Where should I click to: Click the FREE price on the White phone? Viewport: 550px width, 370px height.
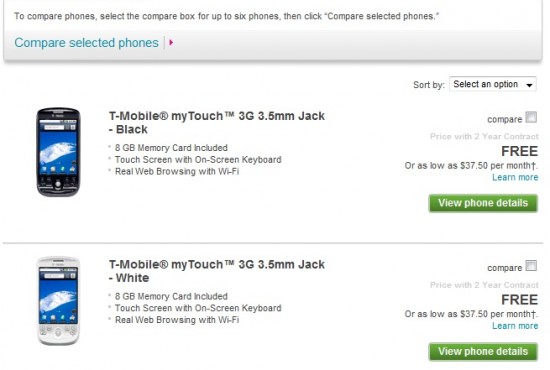pyautogui.click(x=519, y=300)
